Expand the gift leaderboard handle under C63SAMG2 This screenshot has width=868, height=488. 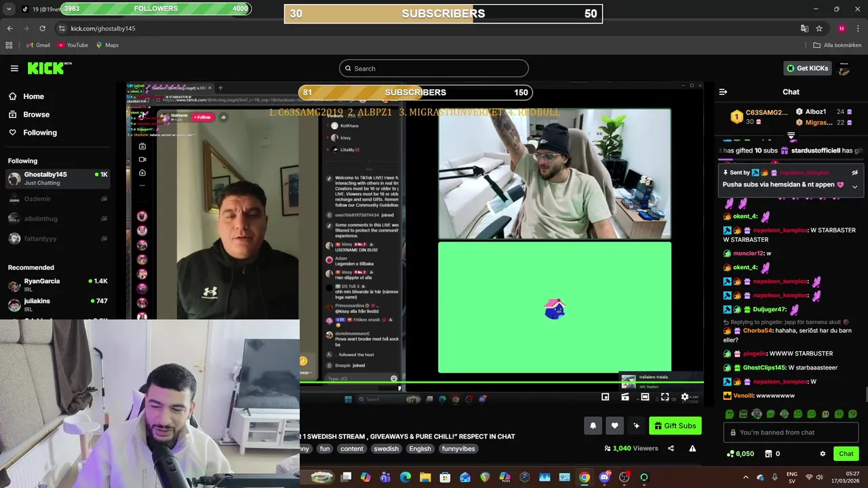(791, 136)
